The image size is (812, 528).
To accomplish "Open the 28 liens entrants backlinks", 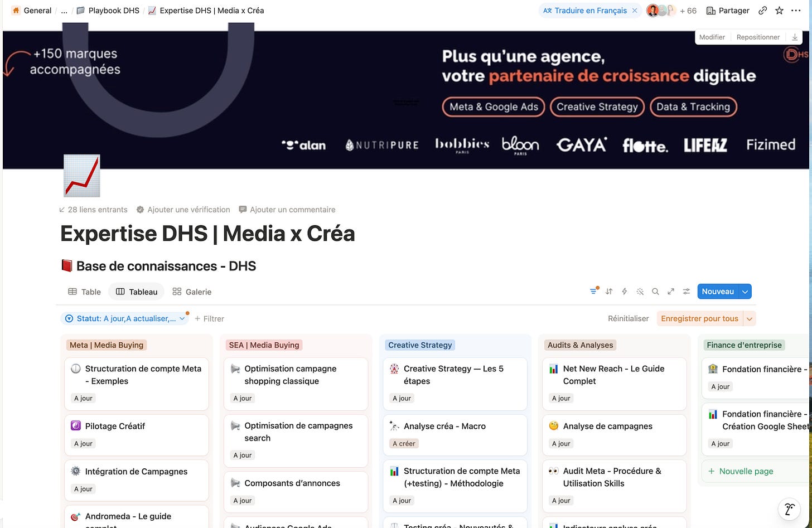I will [93, 210].
